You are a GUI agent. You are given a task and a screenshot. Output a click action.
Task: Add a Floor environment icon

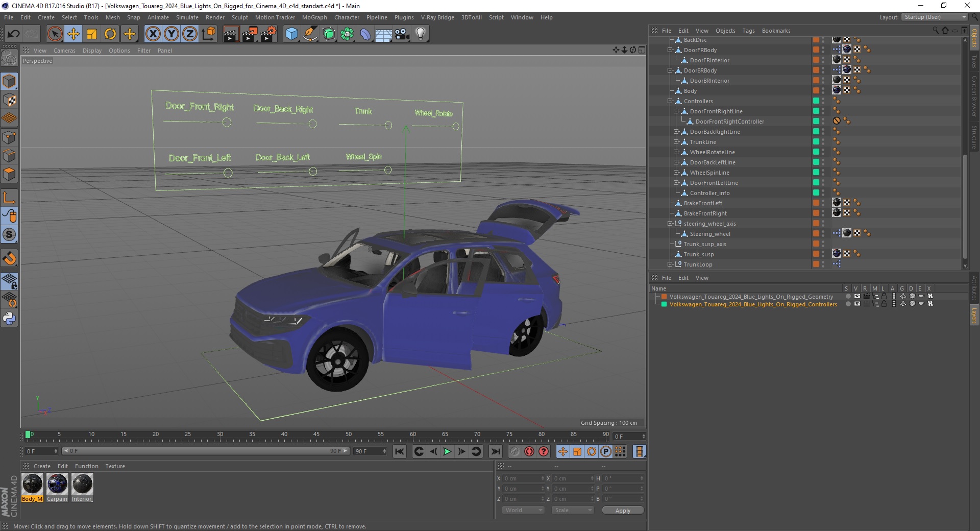(x=383, y=34)
